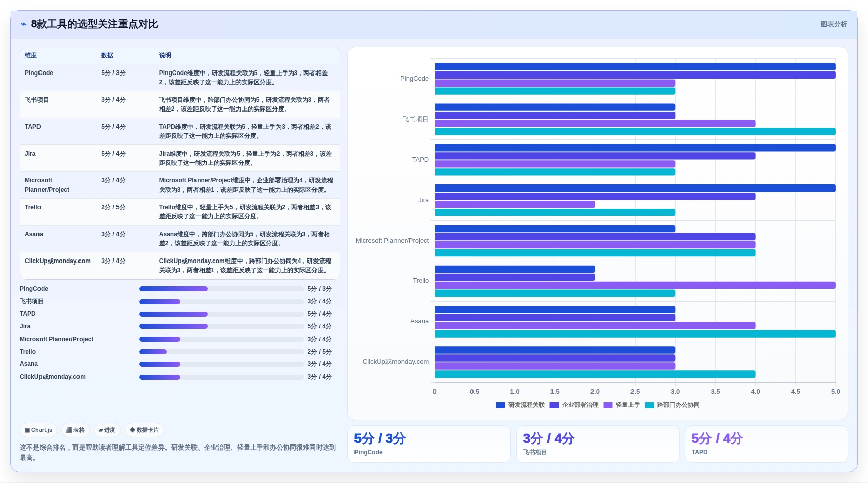The height and width of the screenshot is (483, 868).
Task: Click Microsoft Planner/Project chart axis label
Action: (x=392, y=241)
